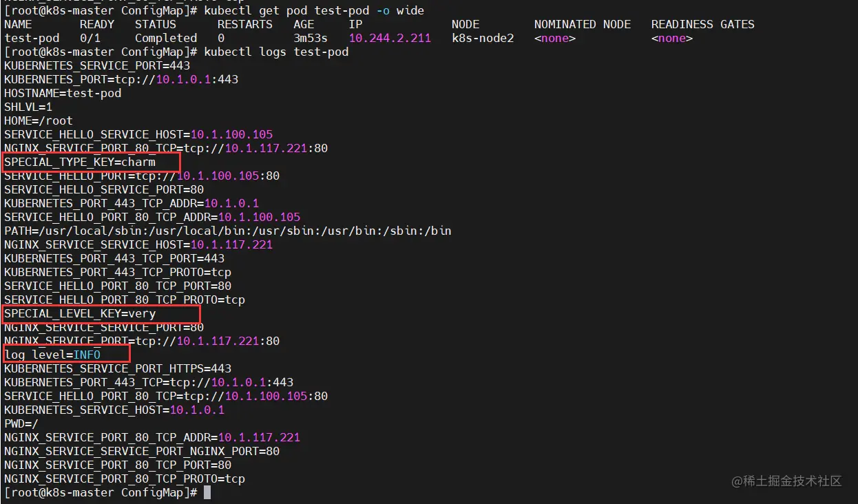Image resolution: width=858 pixels, height=504 pixels.
Task: Select line SHLVL=1
Action: [x=28, y=107]
